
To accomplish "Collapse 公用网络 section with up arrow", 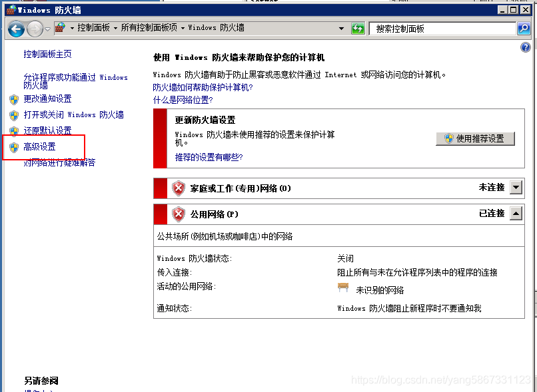I will click(516, 214).
